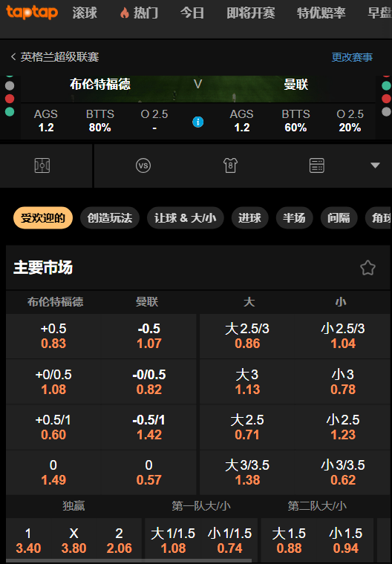Select -0/0.5 handicap at 0.82
Screen dimensions: 392x564
pyautogui.click(x=149, y=381)
